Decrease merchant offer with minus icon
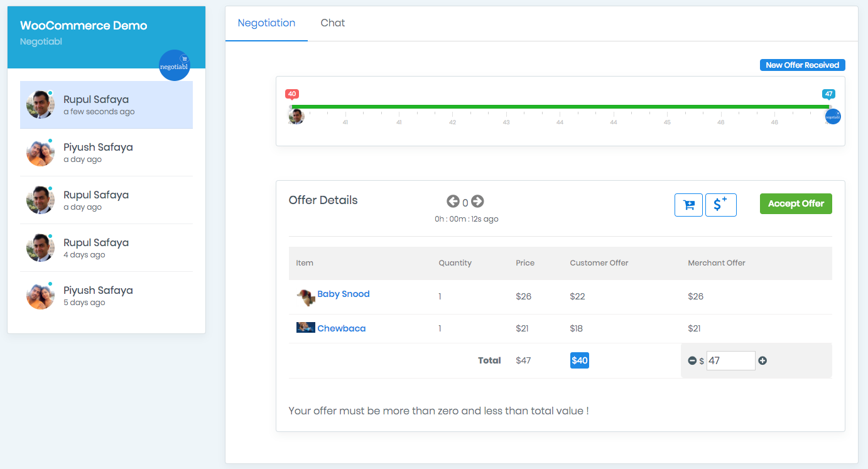 pos(692,361)
